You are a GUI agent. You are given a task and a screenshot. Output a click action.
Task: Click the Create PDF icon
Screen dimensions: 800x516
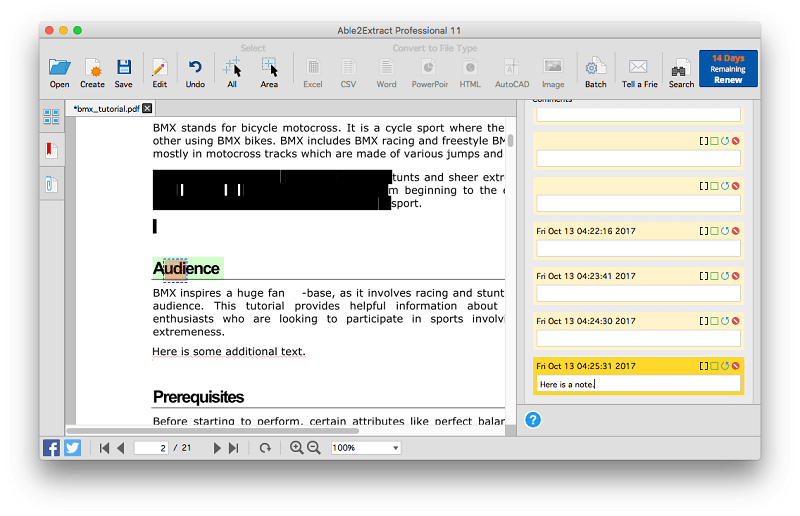pos(92,73)
